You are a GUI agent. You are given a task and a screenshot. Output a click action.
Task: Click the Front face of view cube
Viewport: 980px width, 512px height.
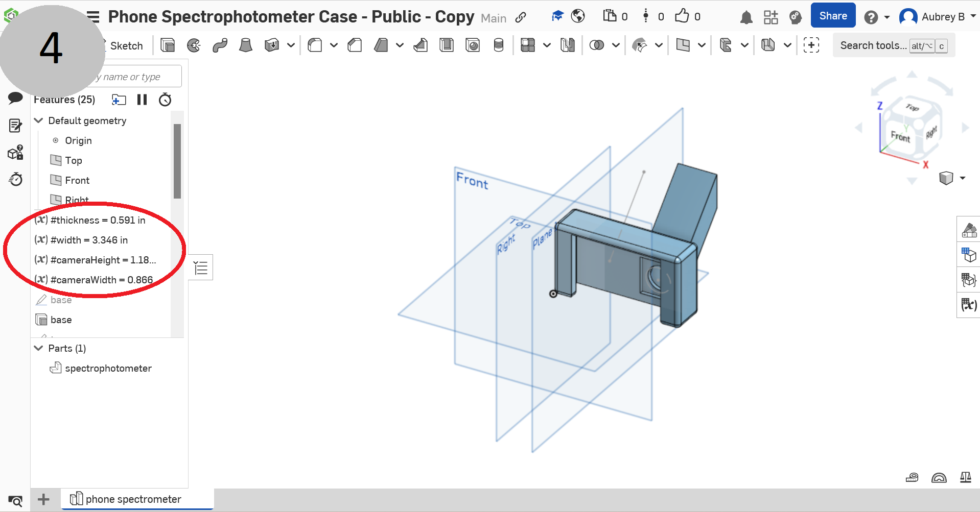(x=901, y=137)
